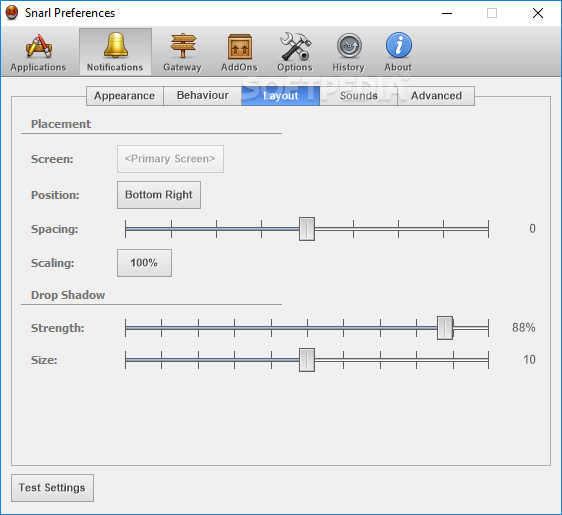Click the Spacing slider handle

point(307,229)
